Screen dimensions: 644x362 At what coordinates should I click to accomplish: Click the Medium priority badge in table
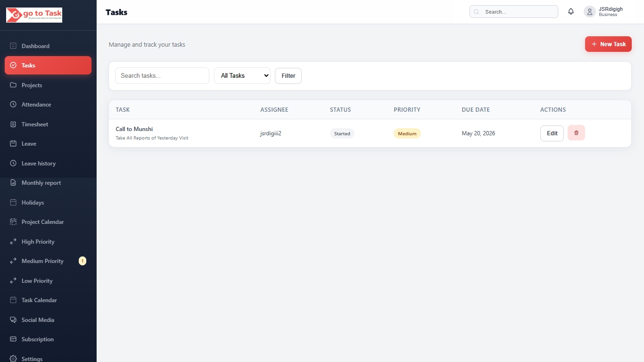tap(407, 133)
